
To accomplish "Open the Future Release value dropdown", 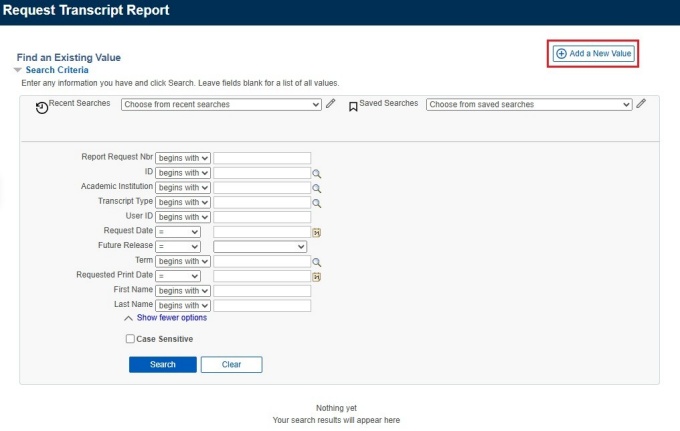I will pyautogui.click(x=260, y=247).
